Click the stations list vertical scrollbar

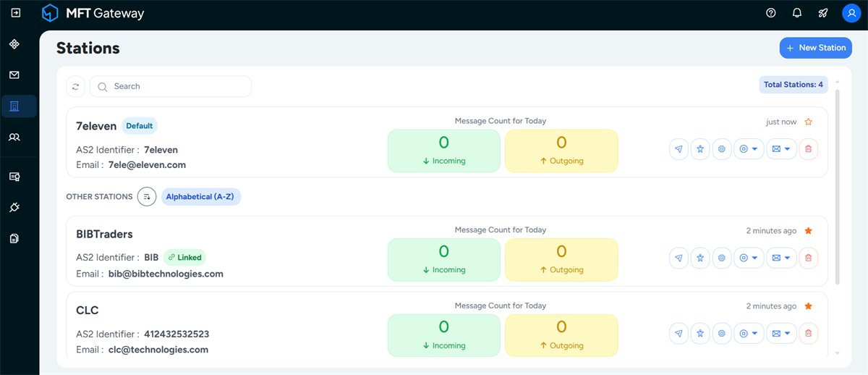(838, 187)
